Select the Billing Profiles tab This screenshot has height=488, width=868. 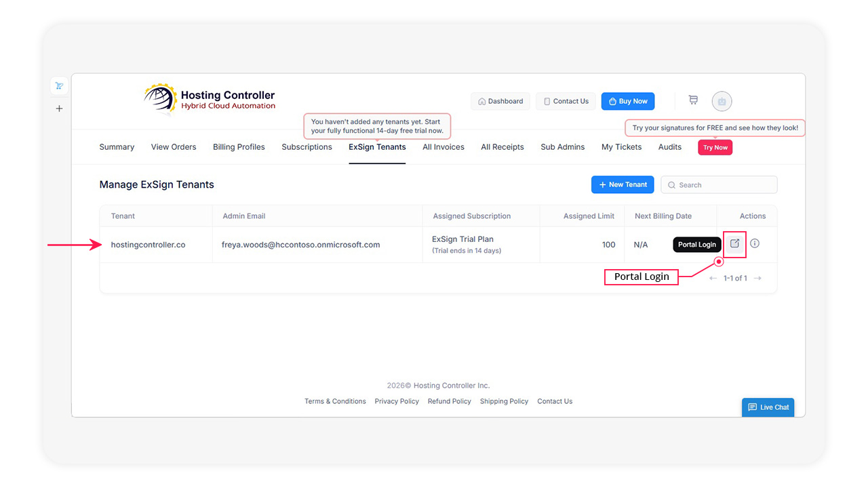(x=239, y=147)
